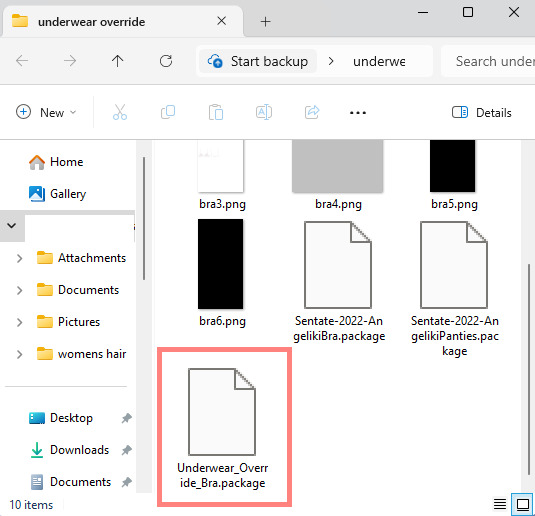This screenshot has height=516, width=535.
Task: Open the See more ellipsis menu
Action: [x=358, y=113]
